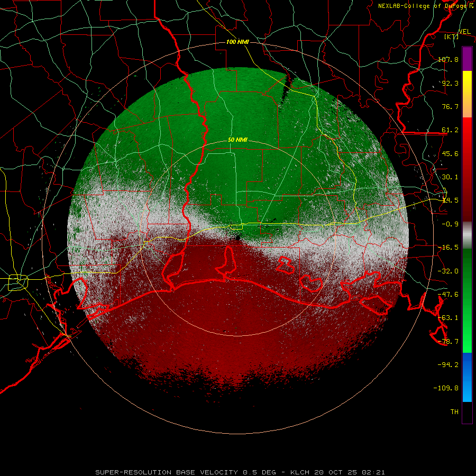Select the purple band atop the color bar
This screenshot has width=476, height=476.
pos(467,59)
